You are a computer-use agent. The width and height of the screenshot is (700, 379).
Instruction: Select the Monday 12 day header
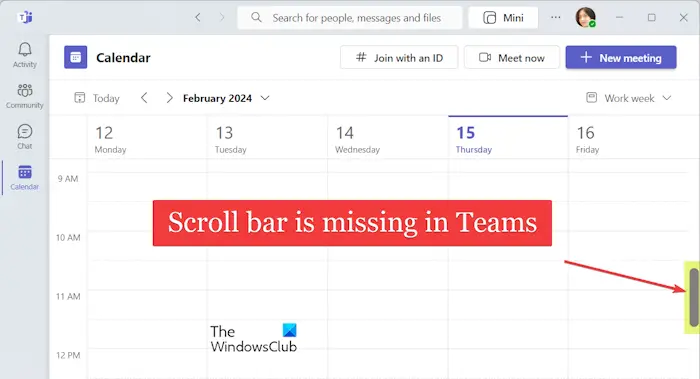click(147, 137)
